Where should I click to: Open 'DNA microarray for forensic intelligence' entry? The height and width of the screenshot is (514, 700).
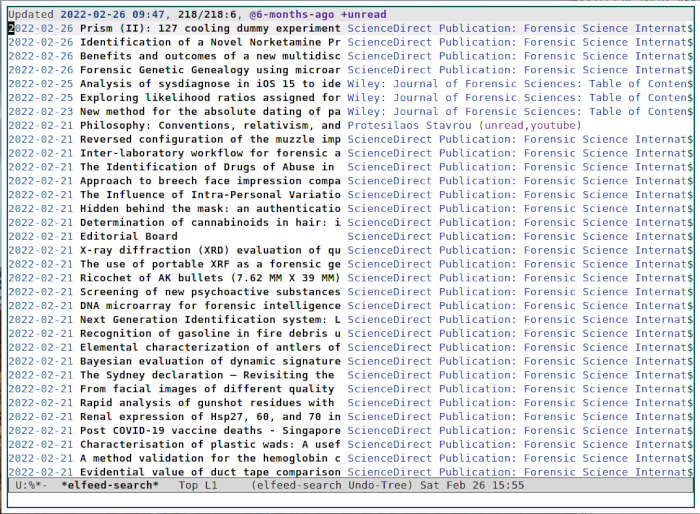[210, 305]
